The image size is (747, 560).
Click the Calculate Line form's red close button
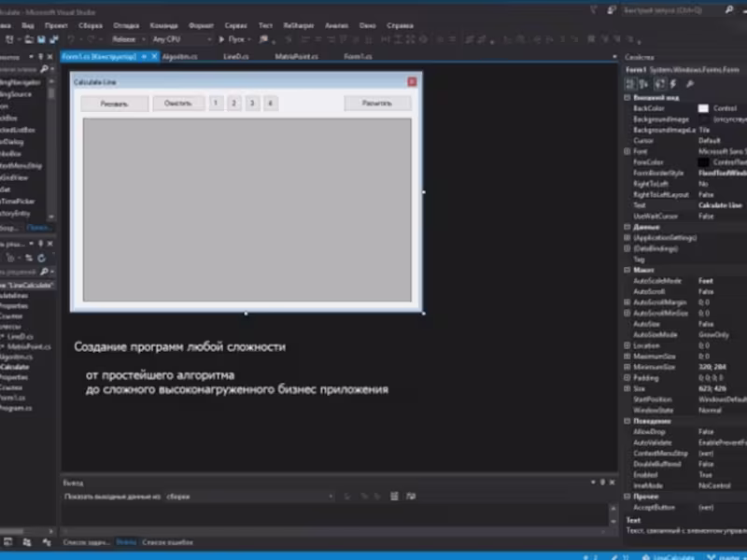(x=412, y=82)
